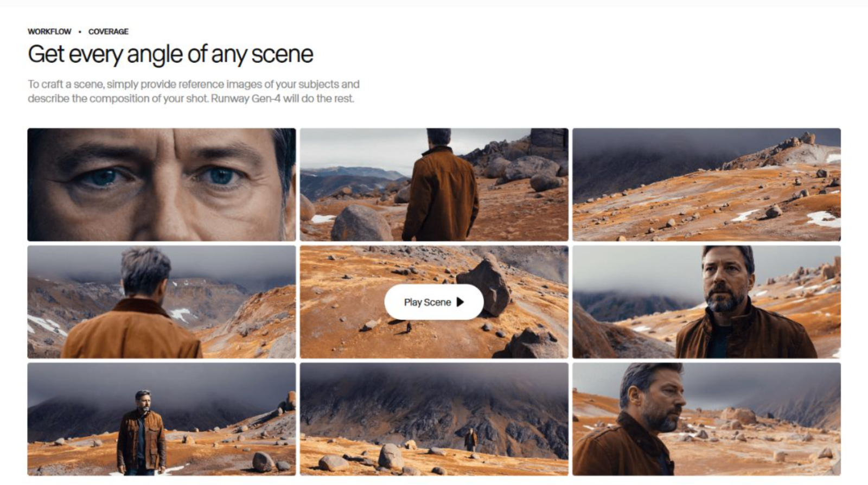868x485 pixels.
Task: Click the brown jacket in walking man thumbnail
Action: coord(441,194)
